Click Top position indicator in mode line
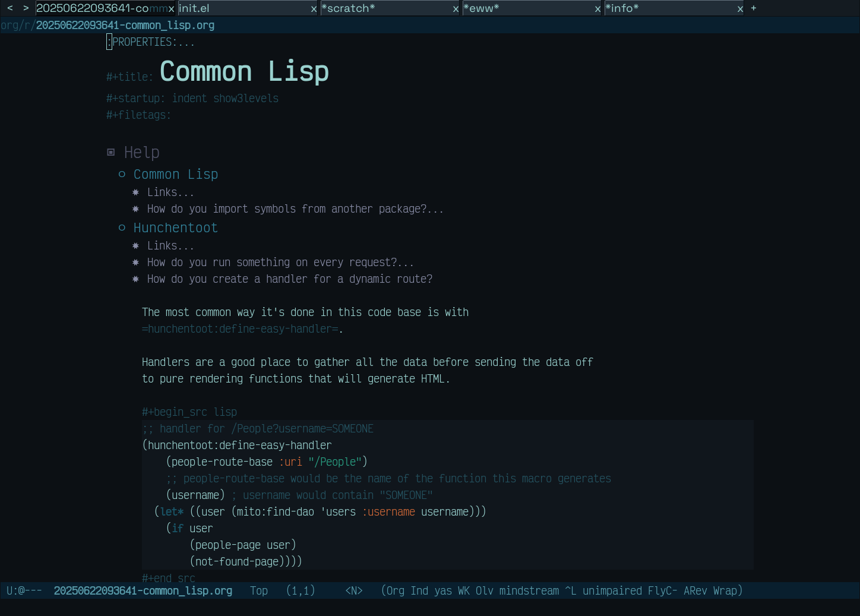Viewport: 860px width, 616px height. coord(259,591)
